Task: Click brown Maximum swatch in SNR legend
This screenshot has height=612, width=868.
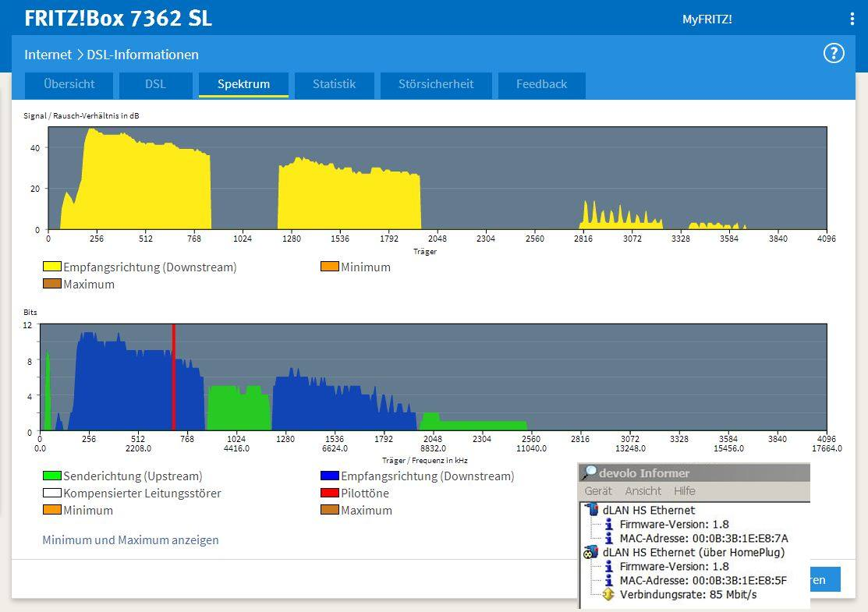Action: tap(52, 284)
